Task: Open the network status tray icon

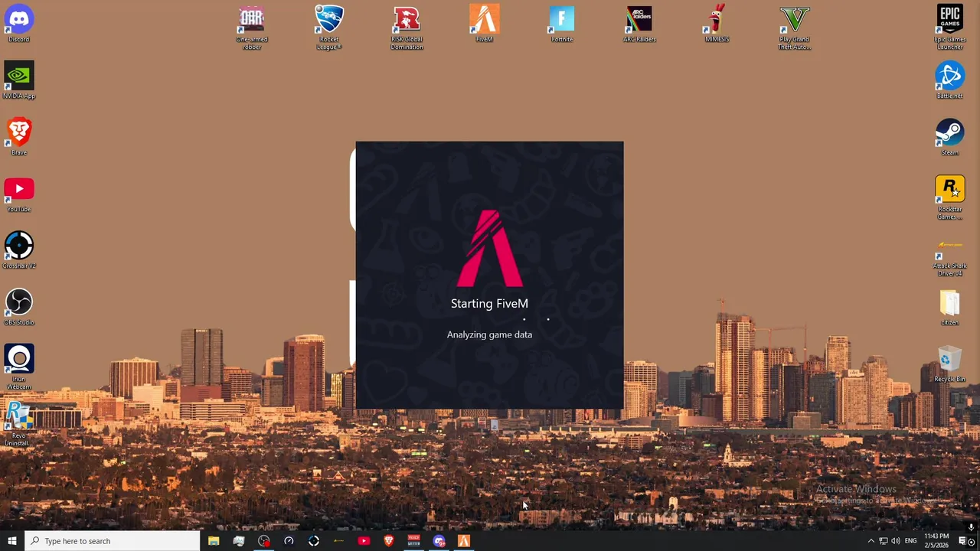Action: [x=883, y=541]
